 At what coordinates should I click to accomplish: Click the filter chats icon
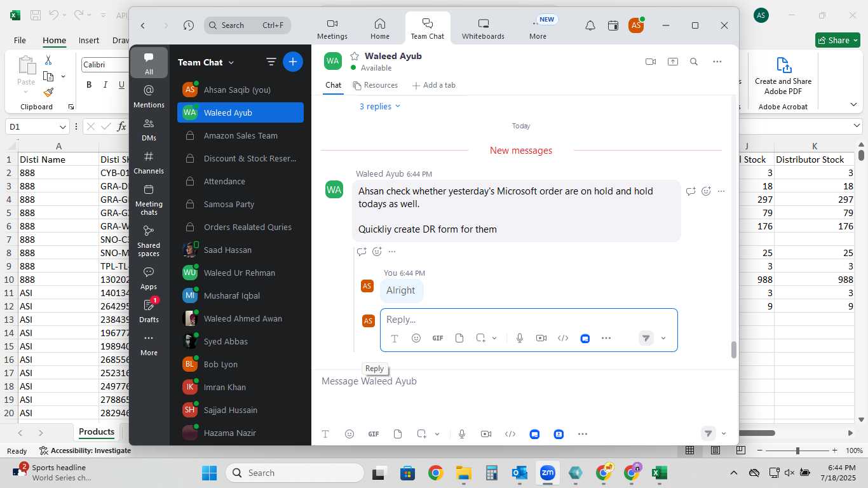271,62
